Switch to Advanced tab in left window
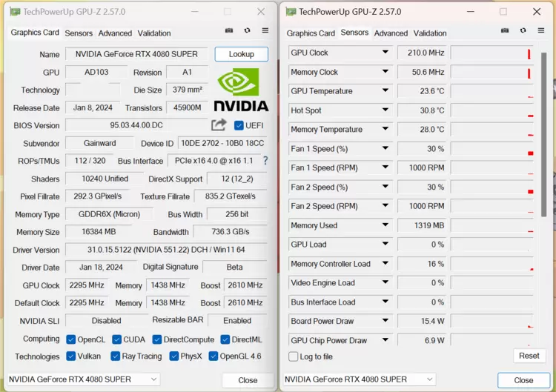Image resolution: width=556 pixels, height=392 pixels. pyautogui.click(x=115, y=33)
